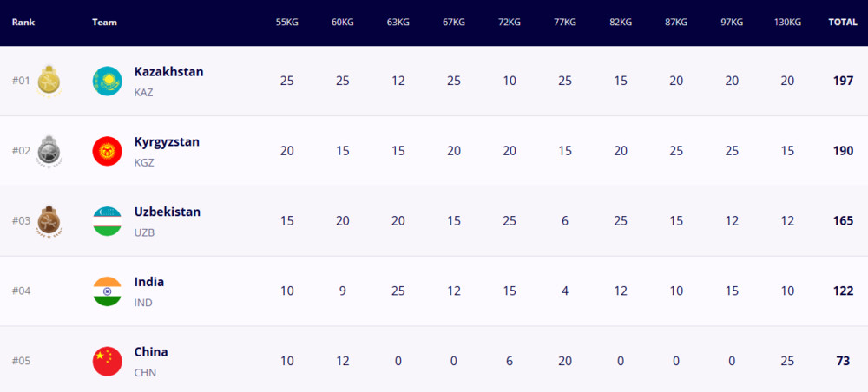Click the 87KG column header
Image resolution: width=868 pixels, height=392 pixels.
(x=676, y=23)
